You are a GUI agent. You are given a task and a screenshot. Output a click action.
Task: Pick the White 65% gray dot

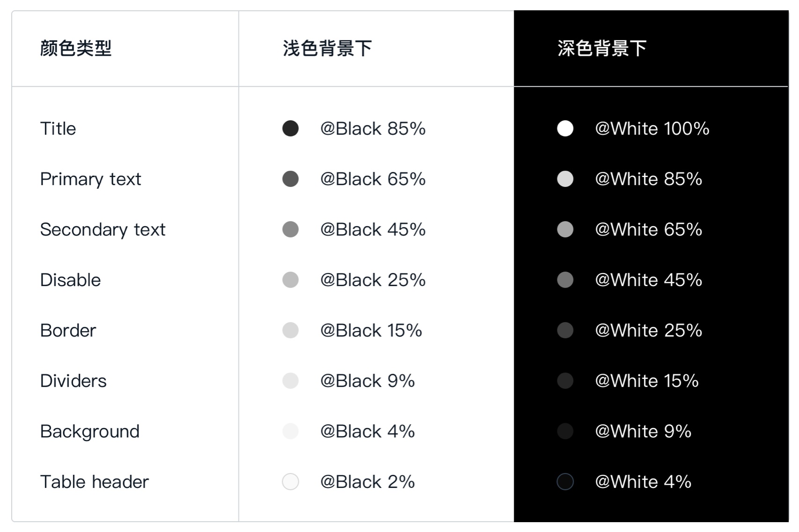click(565, 229)
